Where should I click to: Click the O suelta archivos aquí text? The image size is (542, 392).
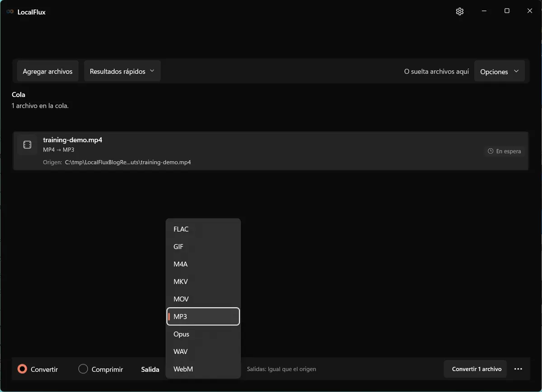coord(436,72)
